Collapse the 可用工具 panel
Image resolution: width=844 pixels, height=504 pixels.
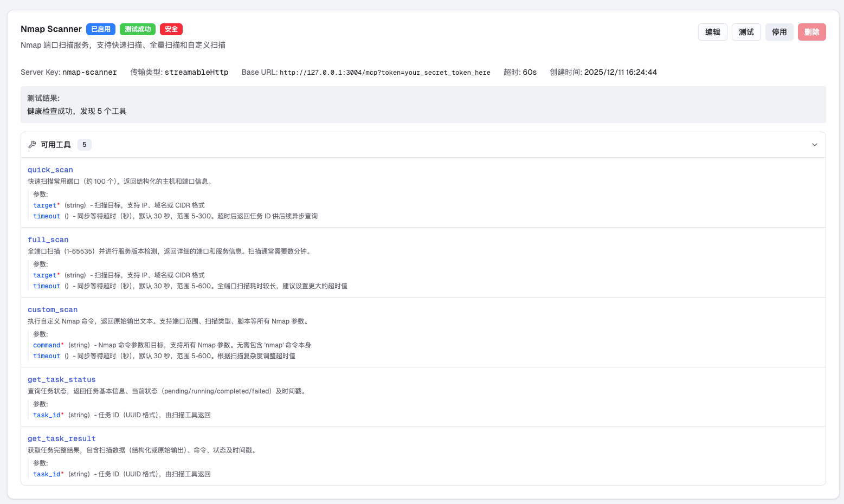point(814,145)
